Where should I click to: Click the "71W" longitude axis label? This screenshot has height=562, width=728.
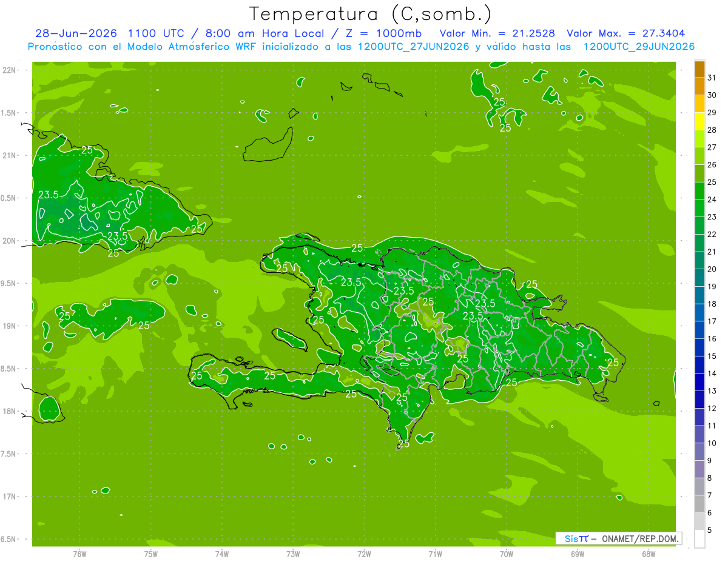click(x=435, y=554)
